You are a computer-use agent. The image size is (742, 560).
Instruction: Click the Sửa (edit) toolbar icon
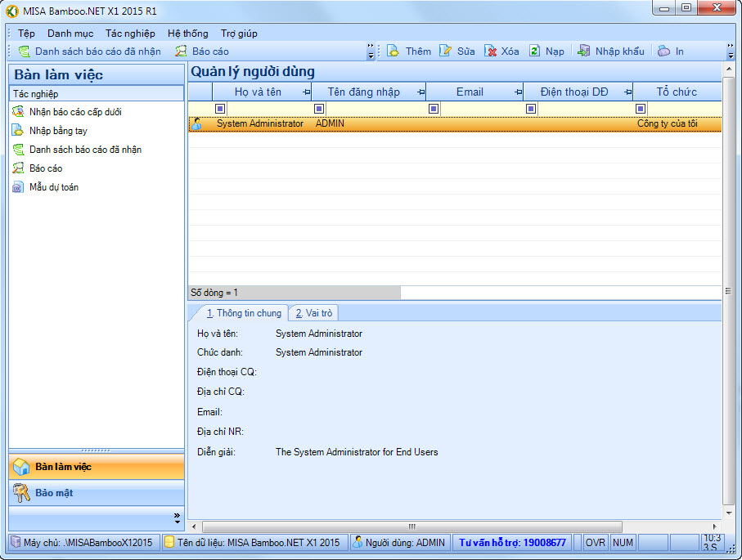click(x=445, y=51)
